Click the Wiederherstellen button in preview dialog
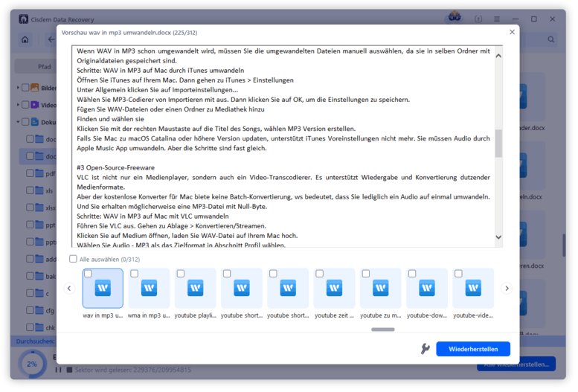This screenshot has height=392, width=578. [473, 349]
